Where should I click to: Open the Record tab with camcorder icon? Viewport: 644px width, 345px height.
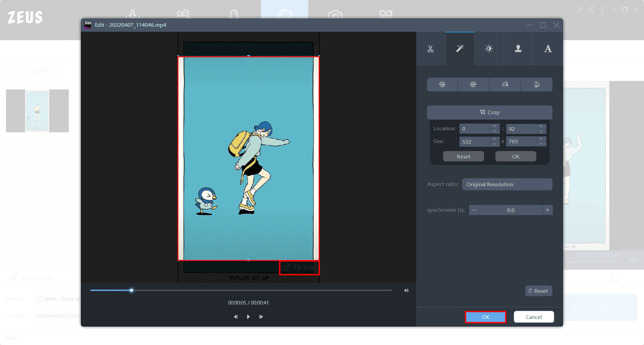pyautogui.click(x=183, y=14)
